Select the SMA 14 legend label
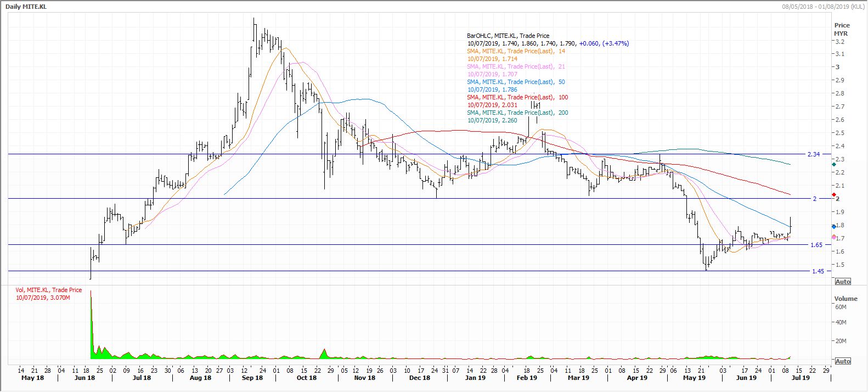Viewport: 868px width, 392px height. click(516, 51)
